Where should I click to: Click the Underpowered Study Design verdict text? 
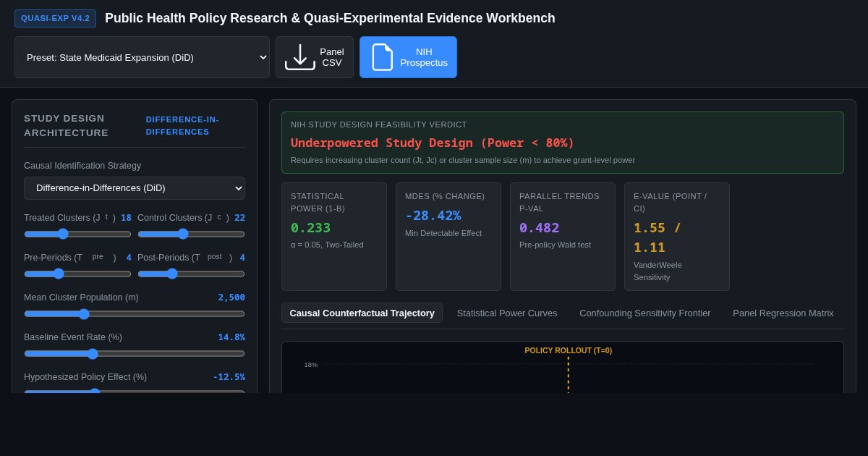point(433,143)
